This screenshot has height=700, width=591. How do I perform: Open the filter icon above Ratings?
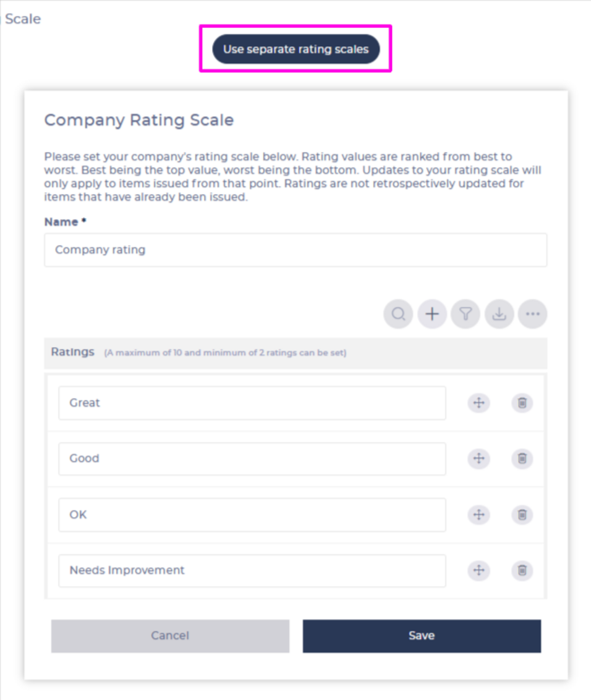pos(466,314)
